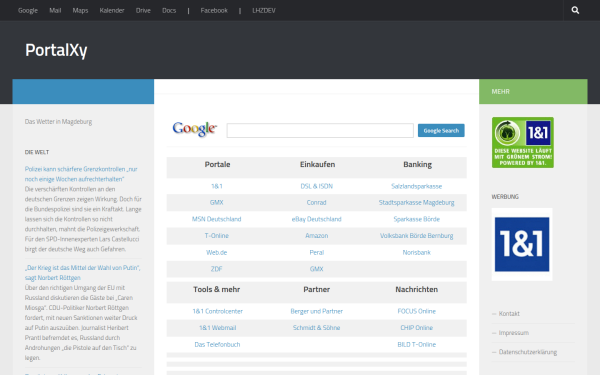Click the 'Das Wetter in Magdeburg' text
Image resolution: width=600 pixels, height=375 pixels.
tap(58, 121)
